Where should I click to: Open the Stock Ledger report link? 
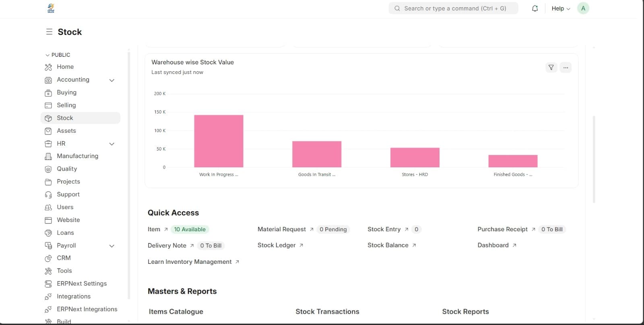pyautogui.click(x=277, y=245)
